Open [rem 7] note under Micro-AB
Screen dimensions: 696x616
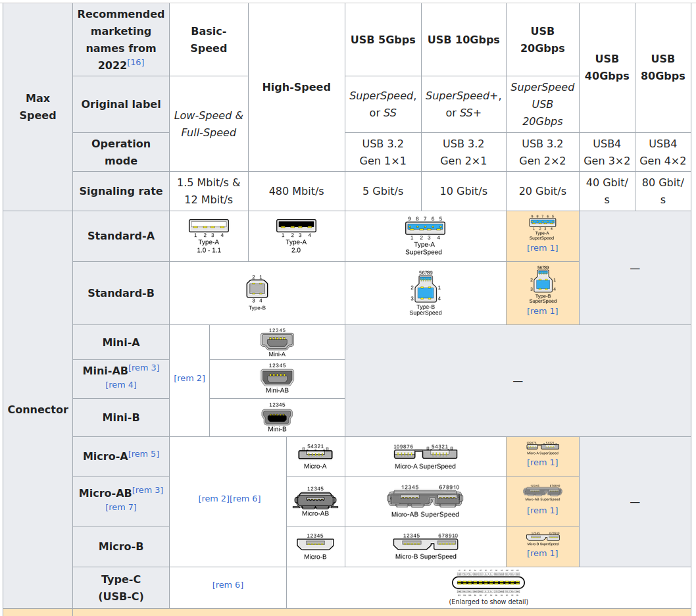tap(121, 507)
